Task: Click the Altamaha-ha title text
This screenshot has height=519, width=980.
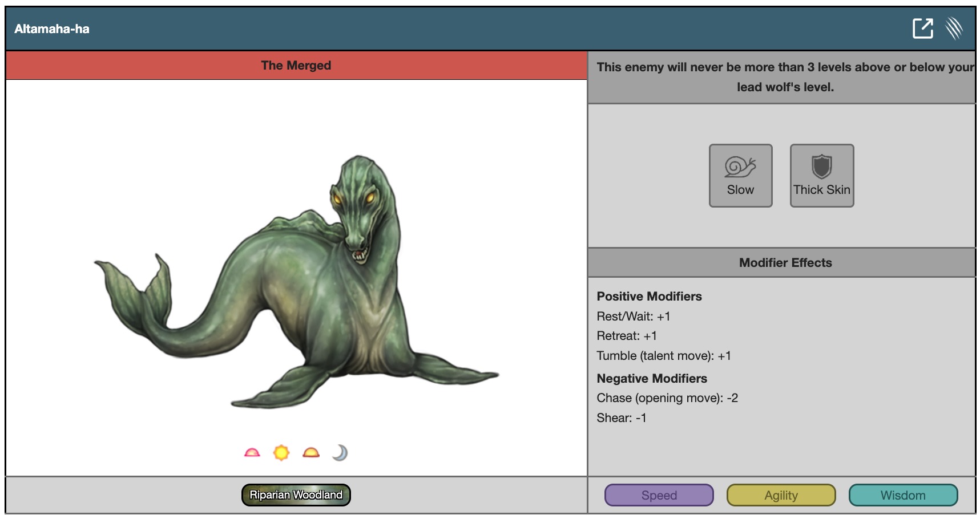Action: tap(52, 29)
